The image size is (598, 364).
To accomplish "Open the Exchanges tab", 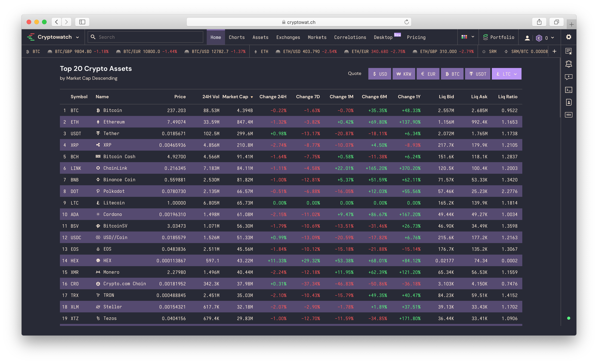I will pyautogui.click(x=288, y=37).
